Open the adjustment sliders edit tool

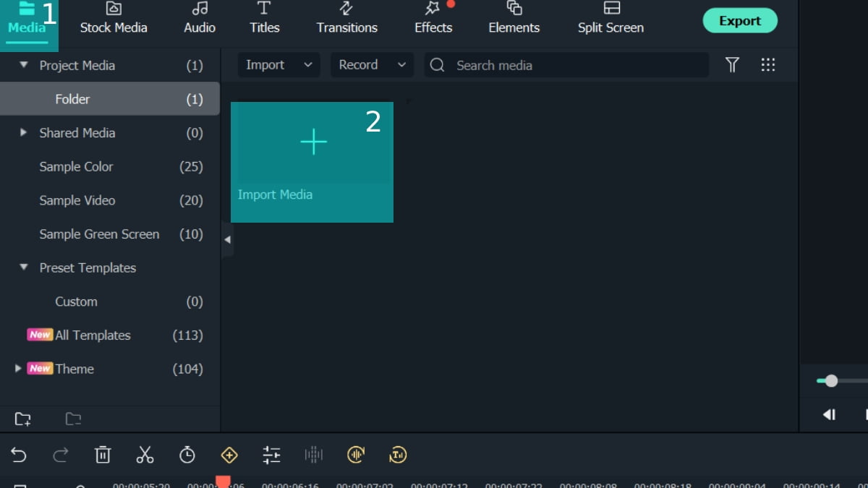coord(271,455)
